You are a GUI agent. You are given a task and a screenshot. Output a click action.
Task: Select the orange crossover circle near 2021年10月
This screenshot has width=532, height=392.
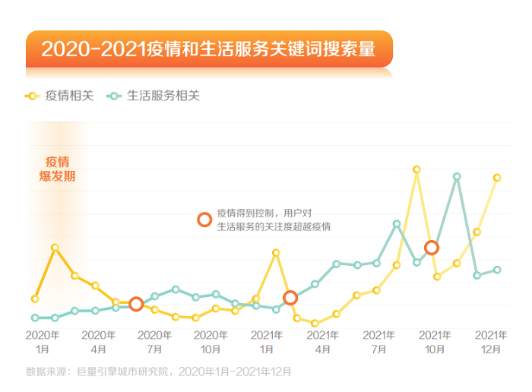tap(431, 248)
